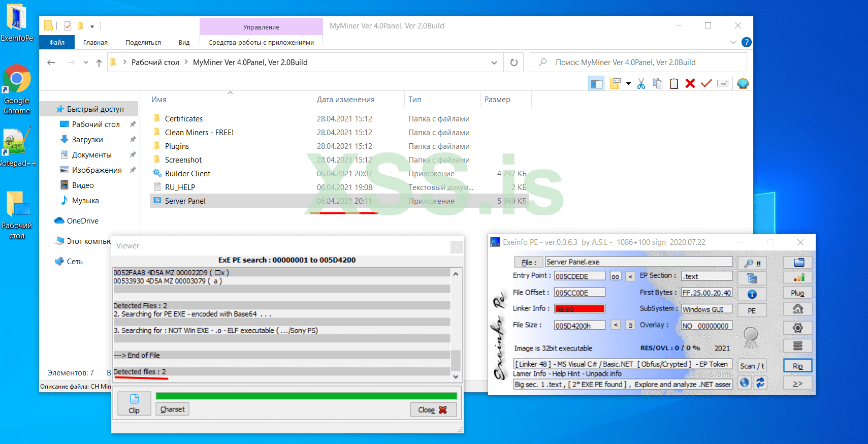Click the folder options icon in Explorer toolbar
Image resolution: width=868 pixels, height=444 pixels.
click(x=615, y=83)
